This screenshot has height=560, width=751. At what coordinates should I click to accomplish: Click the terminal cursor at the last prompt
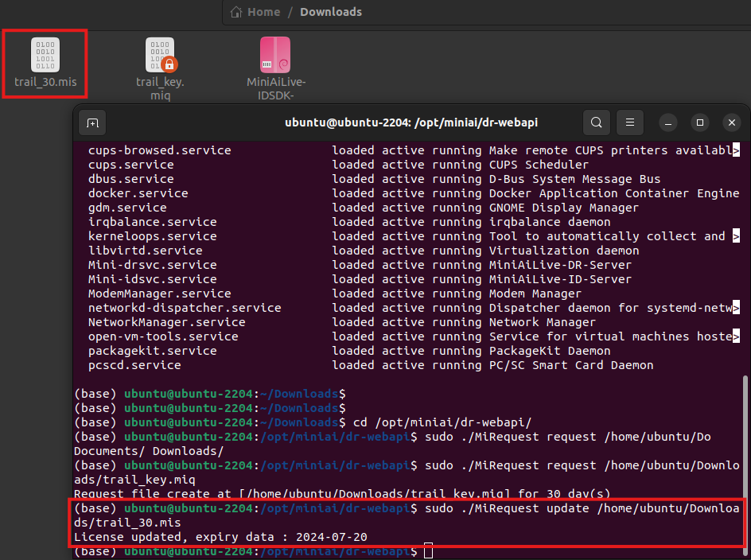tap(429, 551)
